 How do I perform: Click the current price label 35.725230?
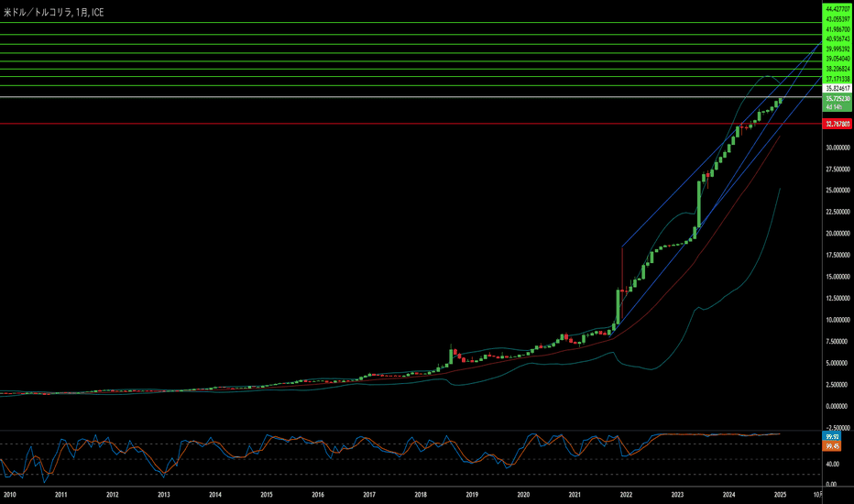tap(838, 99)
